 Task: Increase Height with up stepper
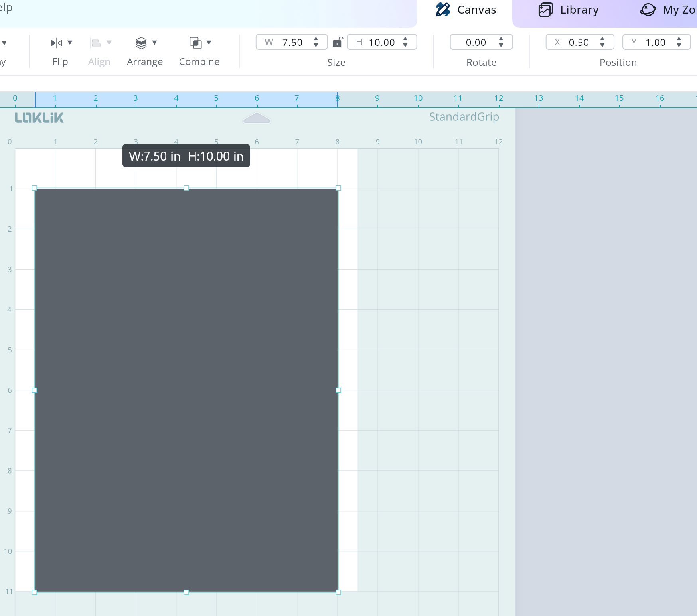(x=405, y=39)
